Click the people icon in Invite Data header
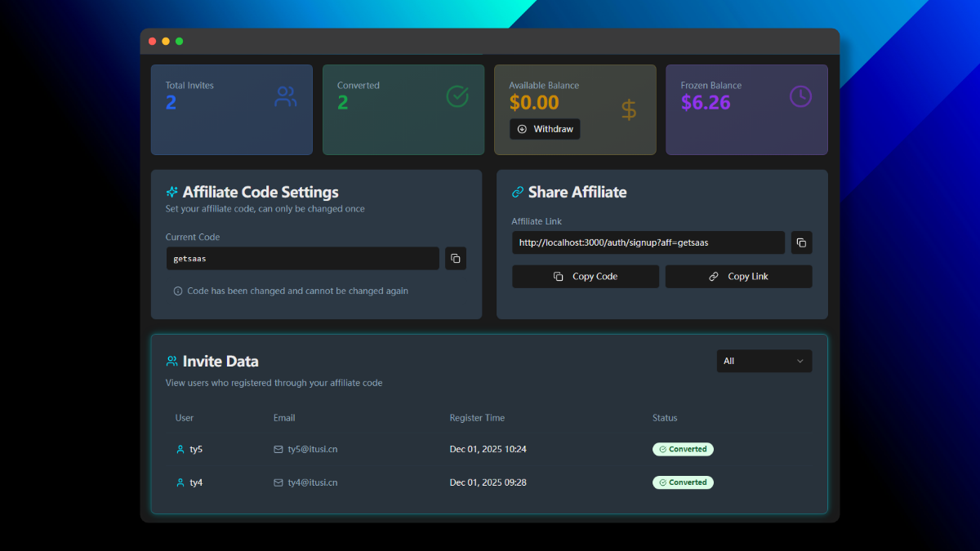 172,360
